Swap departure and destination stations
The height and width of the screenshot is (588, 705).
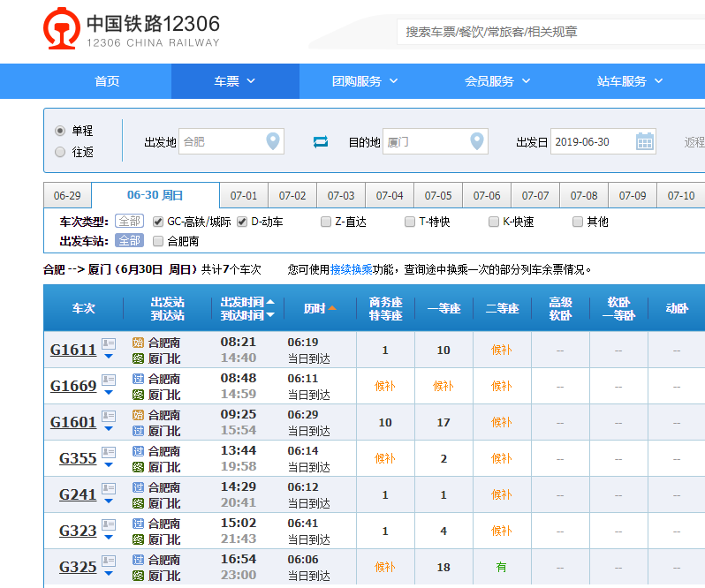[321, 142]
